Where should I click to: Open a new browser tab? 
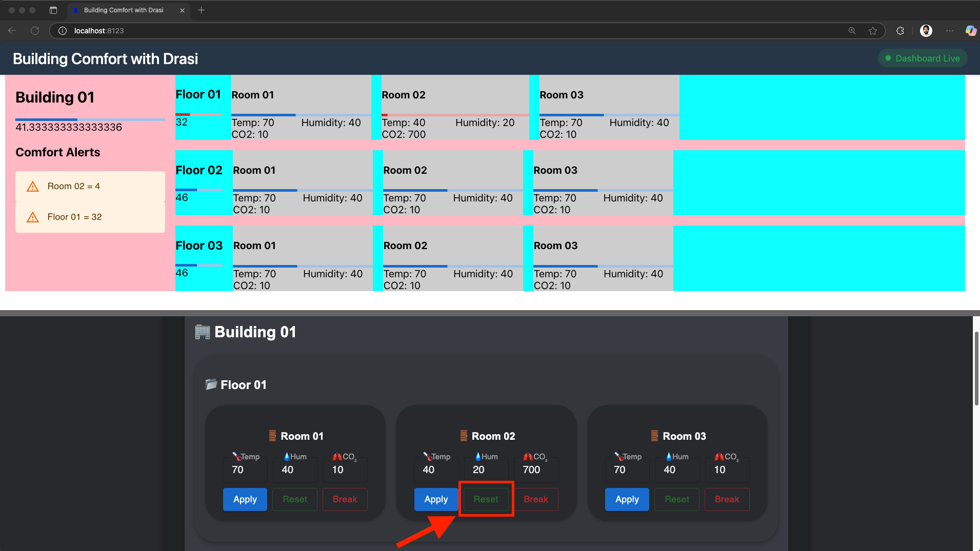201,10
